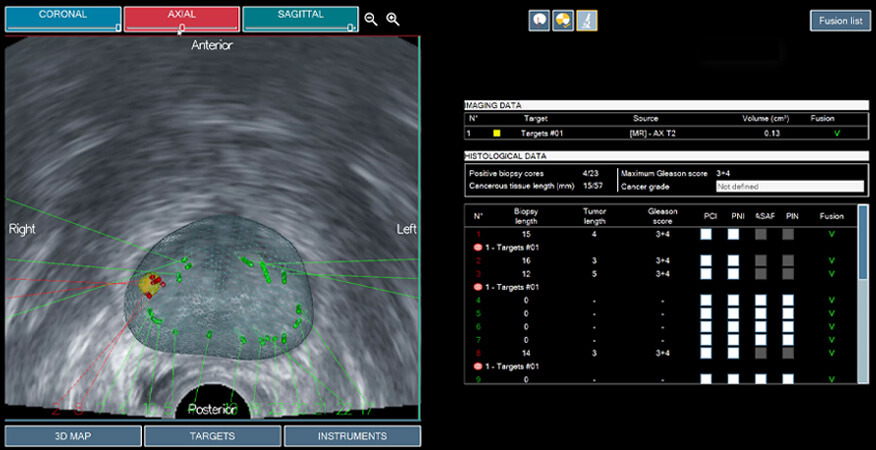Click the zoom in magnifier icon
Screen dimensions: 876x450
coord(393,19)
